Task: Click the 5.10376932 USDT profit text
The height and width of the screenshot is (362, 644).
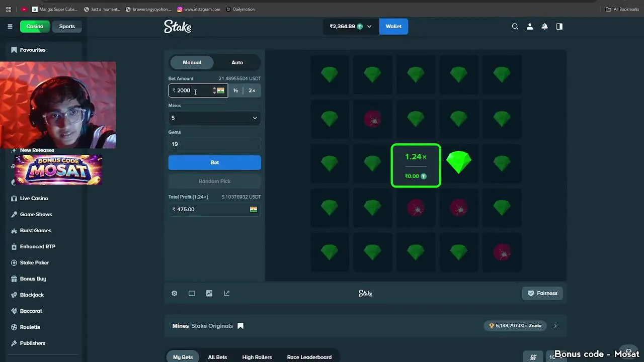Action: pyautogui.click(x=241, y=197)
